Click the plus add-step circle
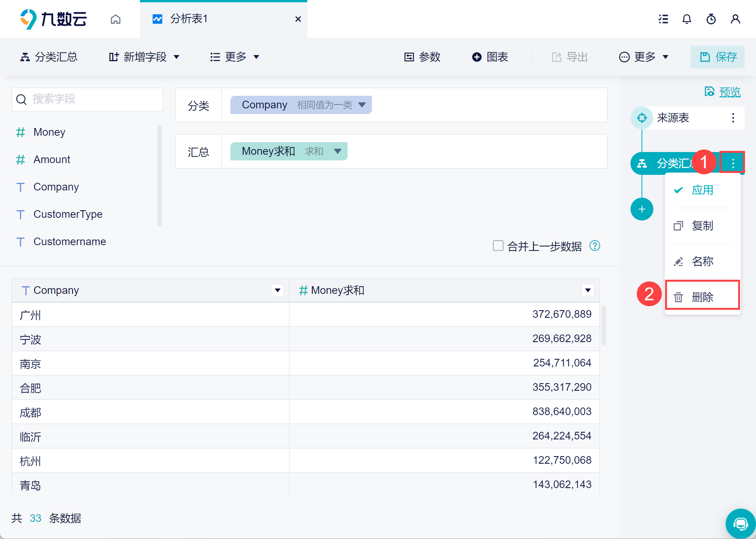 pyautogui.click(x=642, y=209)
